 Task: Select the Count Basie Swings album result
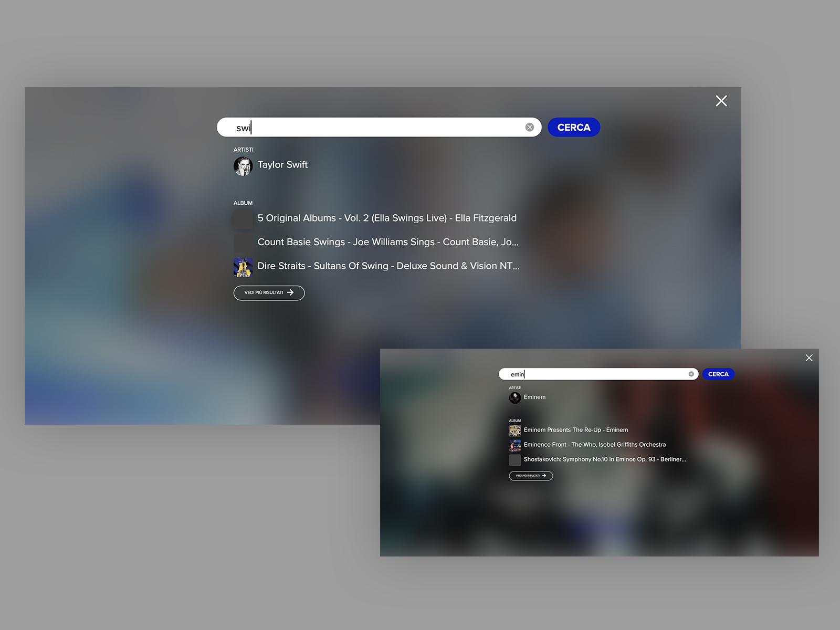387,242
